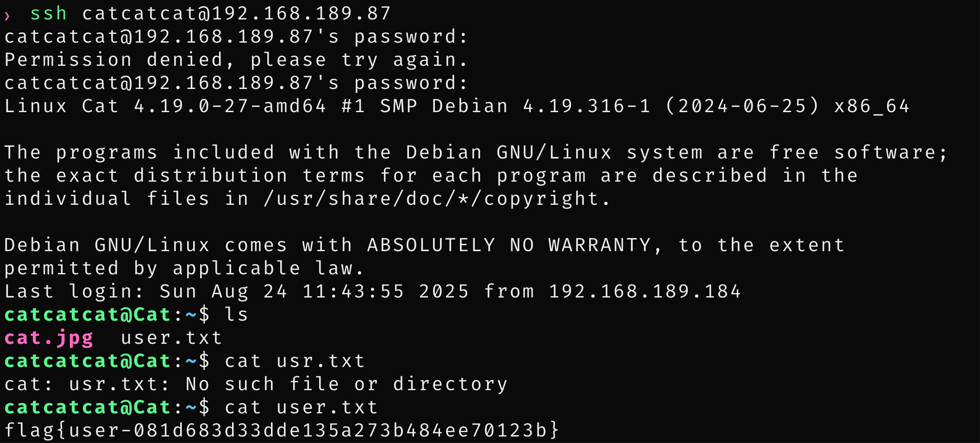This screenshot has width=980, height=443.
Task: Click the "No such file or directory" error
Action: click(x=346, y=384)
